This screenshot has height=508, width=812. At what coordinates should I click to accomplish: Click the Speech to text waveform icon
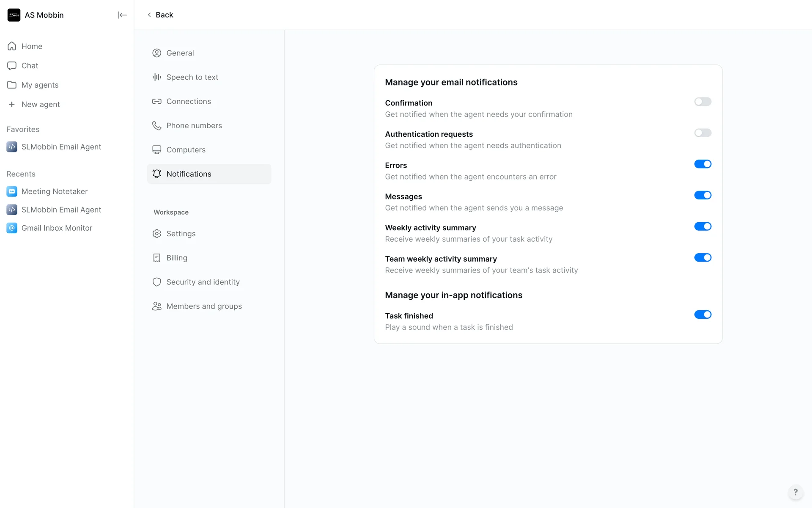(x=156, y=77)
